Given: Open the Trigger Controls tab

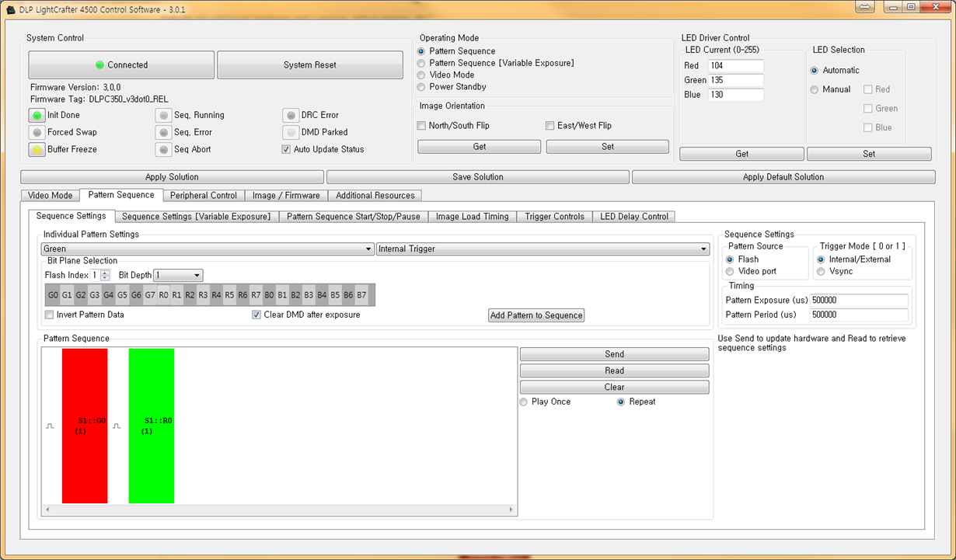Looking at the screenshot, I should [x=554, y=217].
